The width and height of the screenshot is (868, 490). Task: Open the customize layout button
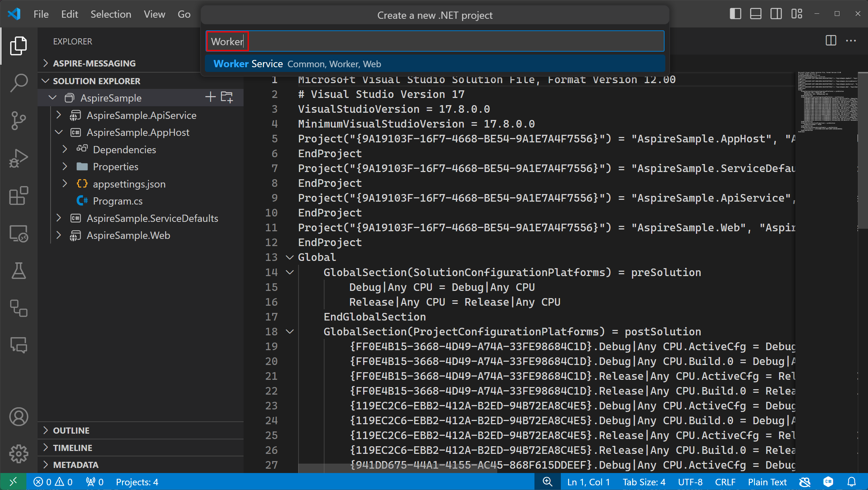click(796, 14)
